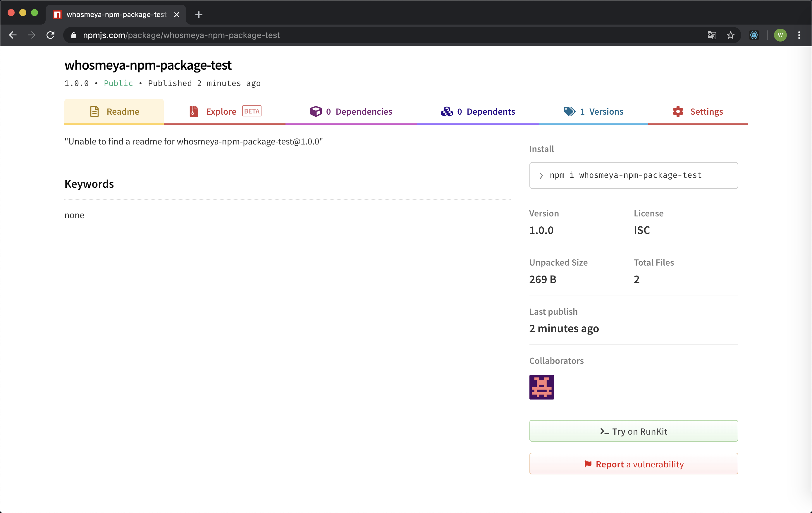Viewport: 812px width, 513px height.
Task: Click the React DevTools extension icon
Action: tap(754, 35)
